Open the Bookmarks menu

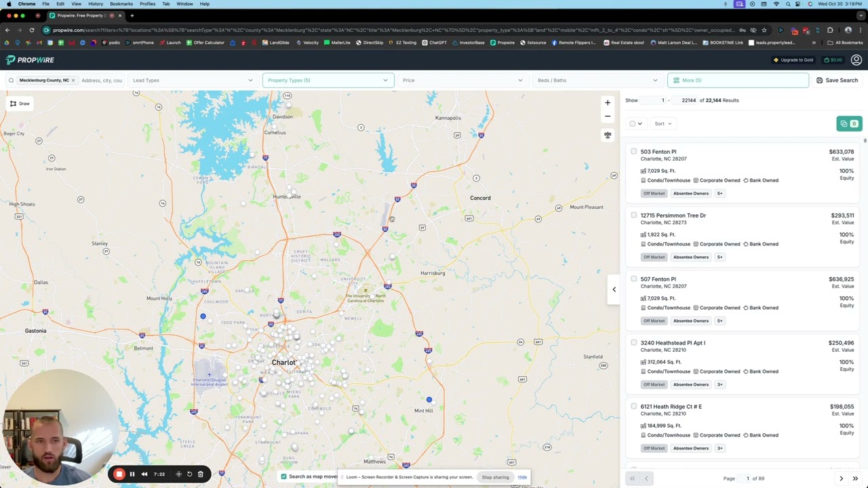121,4
